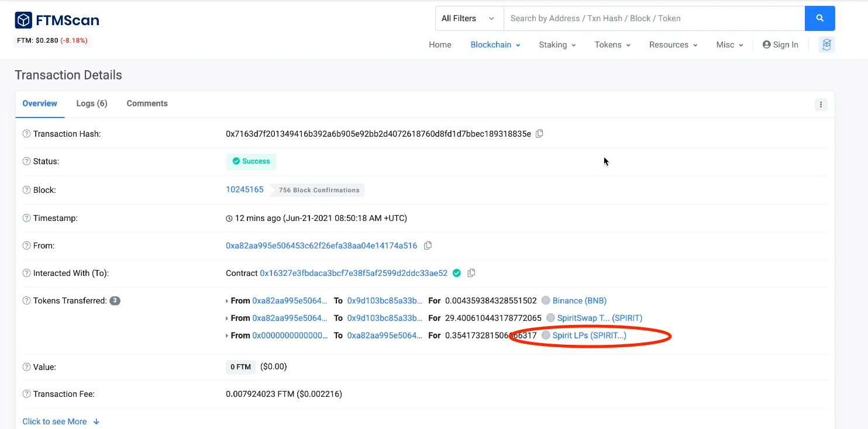Image resolution: width=868 pixels, height=429 pixels.
Task: Switch to the Overview tab
Action: pos(40,103)
